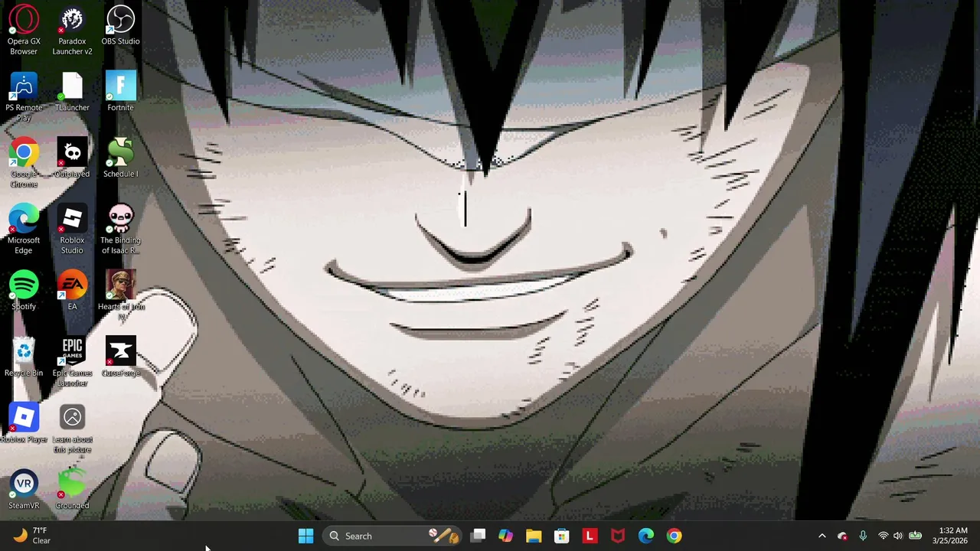The width and height of the screenshot is (980, 551).
Task: Open Task View from the taskbar
Action: pos(478,536)
